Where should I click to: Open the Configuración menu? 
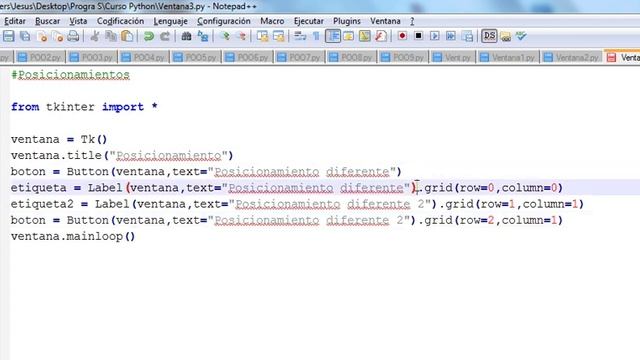(224, 21)
